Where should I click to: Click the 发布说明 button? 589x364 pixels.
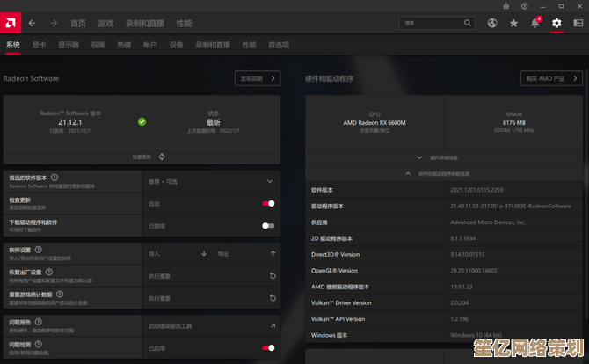point(257,78)
